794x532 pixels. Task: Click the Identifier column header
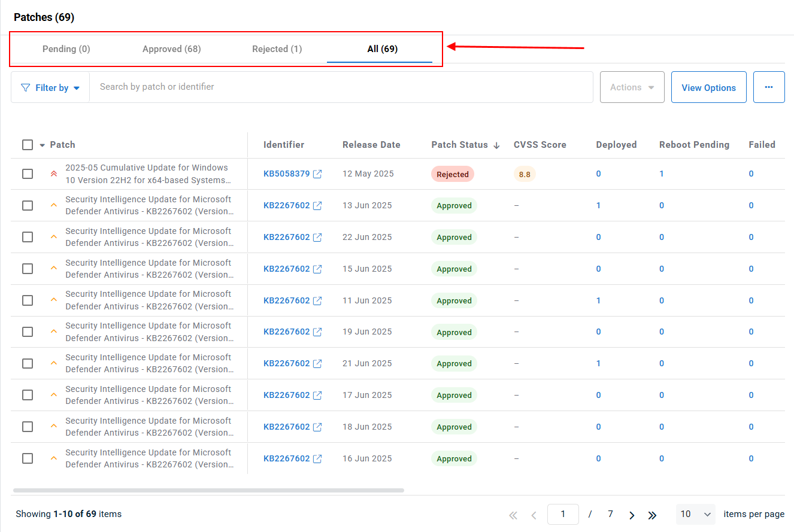(284, 145)
